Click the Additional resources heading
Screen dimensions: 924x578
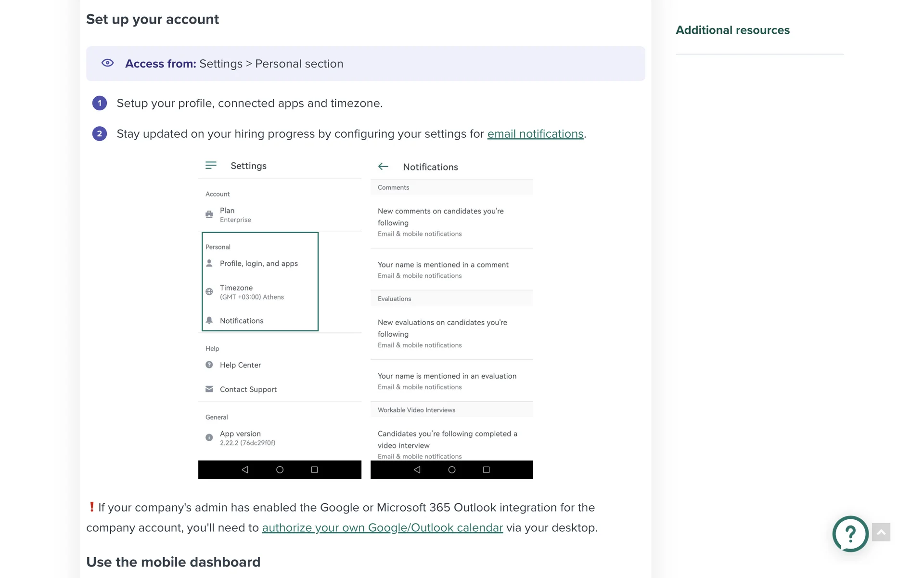tap(732, 30)
